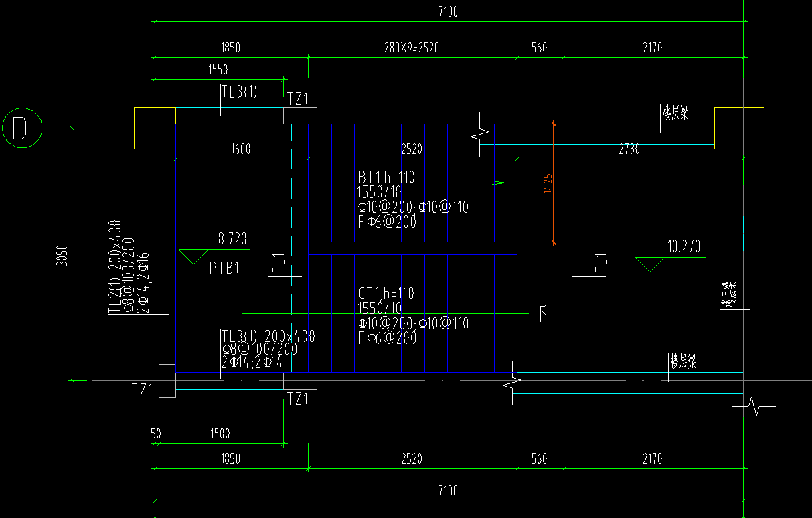Click the 1600 dimension label

[240, 149]
